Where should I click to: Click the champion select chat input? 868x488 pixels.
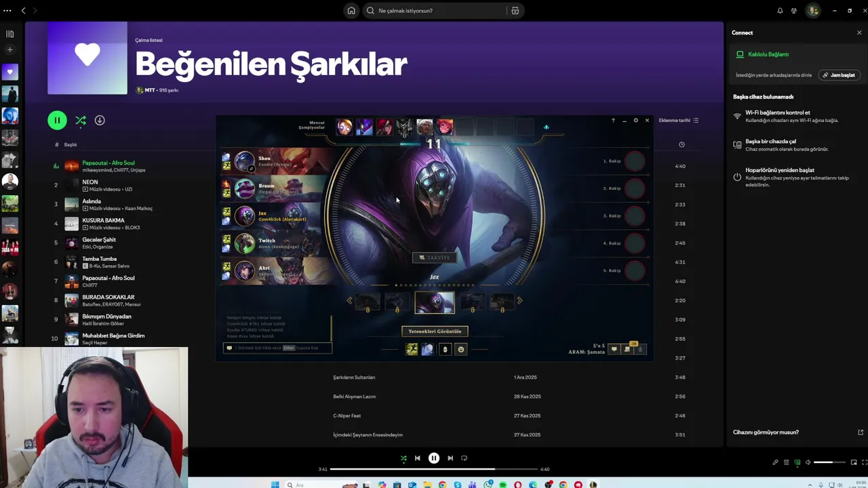(277, 348)
